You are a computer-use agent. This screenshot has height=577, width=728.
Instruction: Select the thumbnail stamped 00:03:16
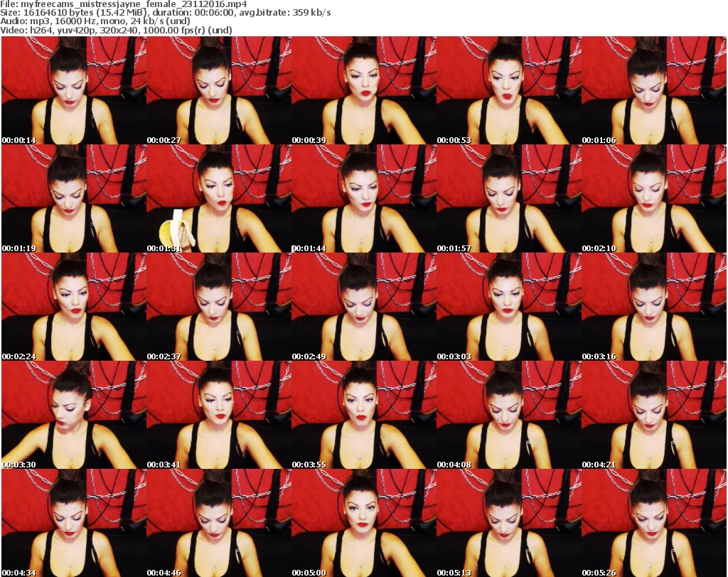coord(654,307)
